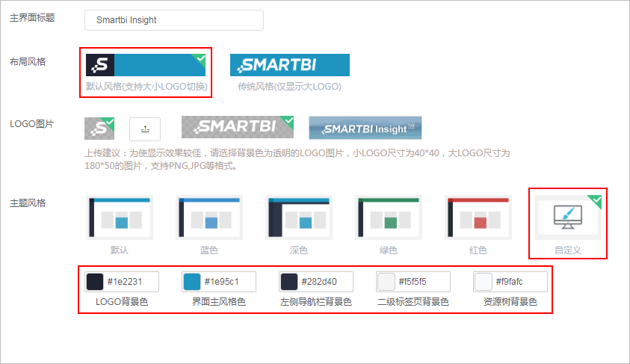The width and height of the screenshot is (630, 364).
Task: Click the main interface title input field
Action: [x=174, y=20]
